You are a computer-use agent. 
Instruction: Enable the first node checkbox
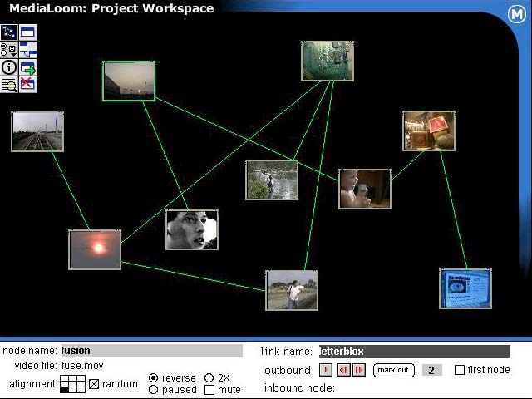[460, 370]
